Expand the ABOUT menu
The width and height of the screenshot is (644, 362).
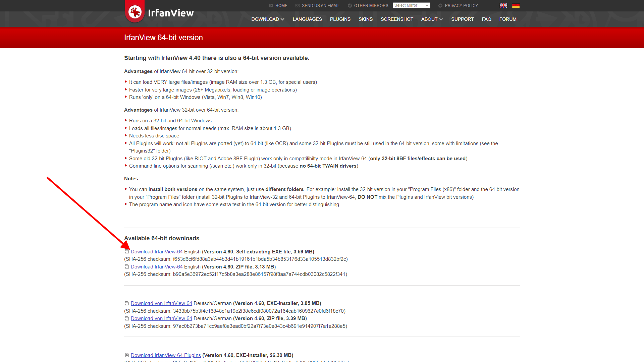(x=432, y=19)
